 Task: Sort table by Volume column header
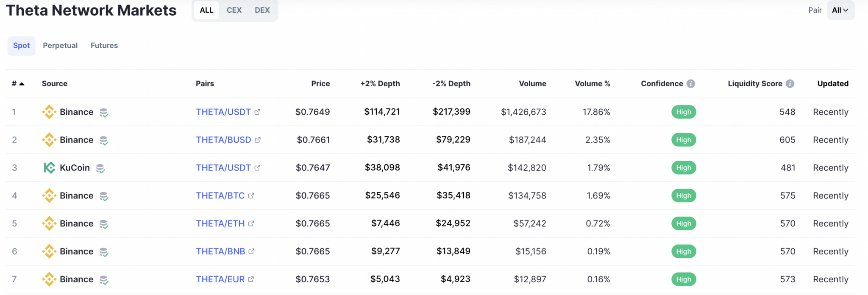532,84
